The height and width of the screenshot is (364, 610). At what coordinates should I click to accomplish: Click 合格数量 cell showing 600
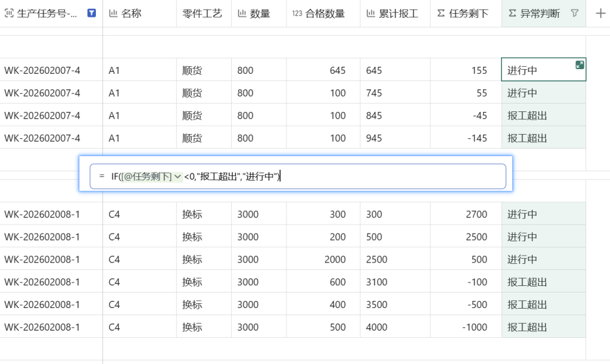coord(323,282)
